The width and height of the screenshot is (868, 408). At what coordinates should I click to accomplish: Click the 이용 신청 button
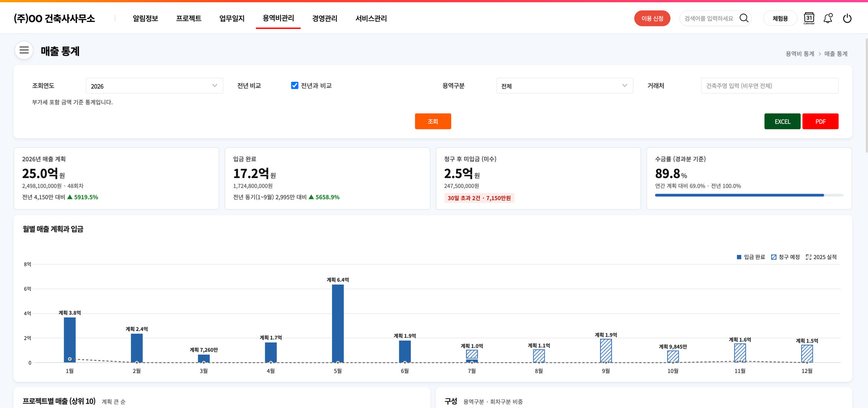point(652,18)
